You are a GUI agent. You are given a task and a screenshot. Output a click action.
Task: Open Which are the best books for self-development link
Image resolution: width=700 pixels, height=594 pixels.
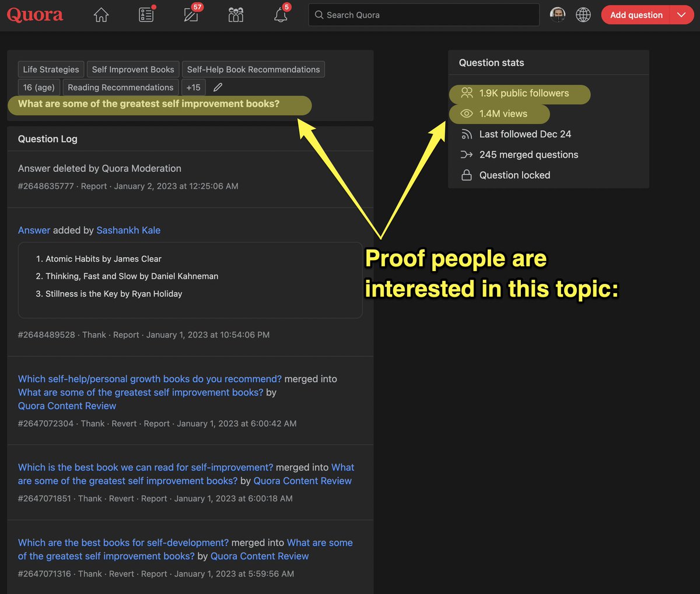(x=124, y=543)
